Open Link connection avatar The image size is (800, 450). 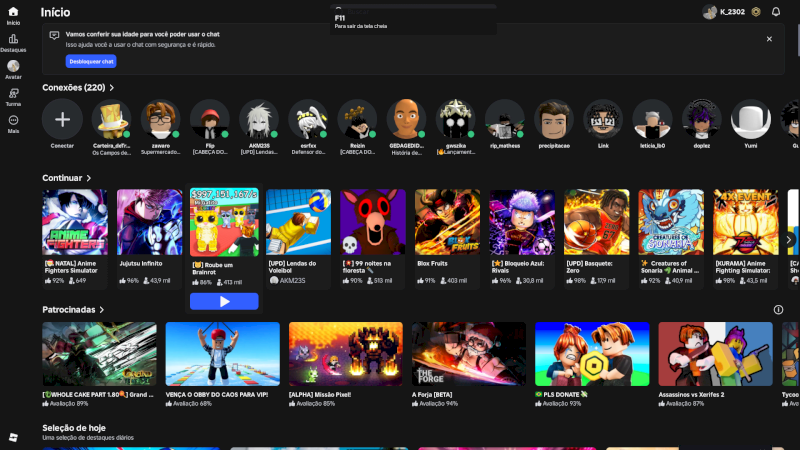click(x=603, y=119)
